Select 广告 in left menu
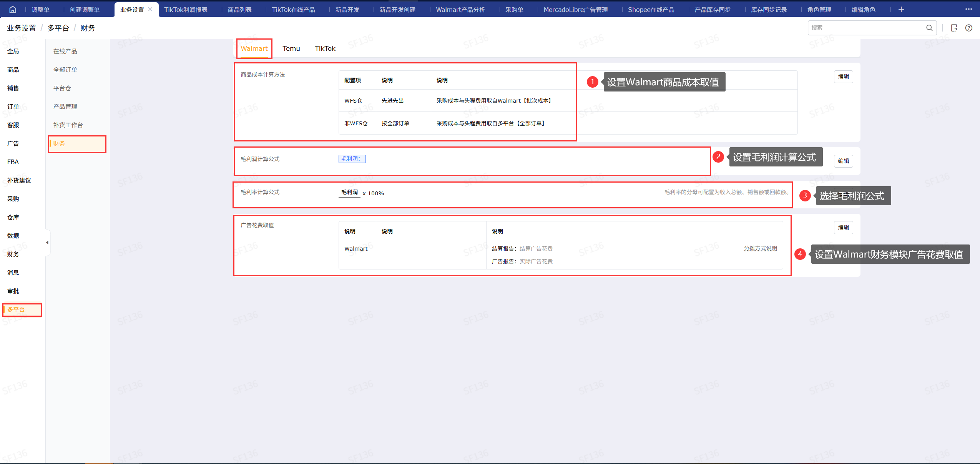980x464 pixels. pyautogui.click(x=13, y=143)
